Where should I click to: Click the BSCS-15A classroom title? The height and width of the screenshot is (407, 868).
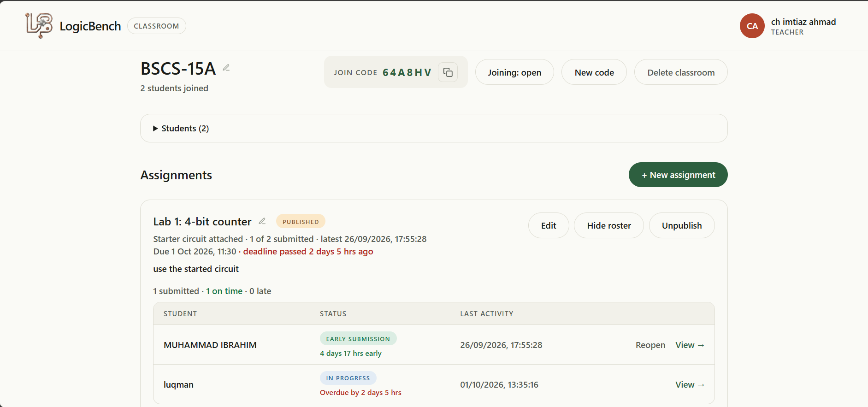pos(178,69)
